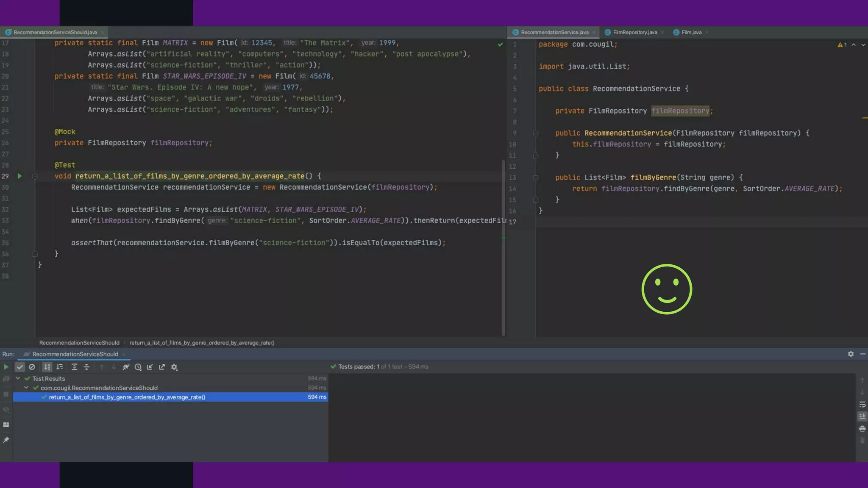Open the test runner settings gear
Screen dimensions: 868x488
[174, 367]
